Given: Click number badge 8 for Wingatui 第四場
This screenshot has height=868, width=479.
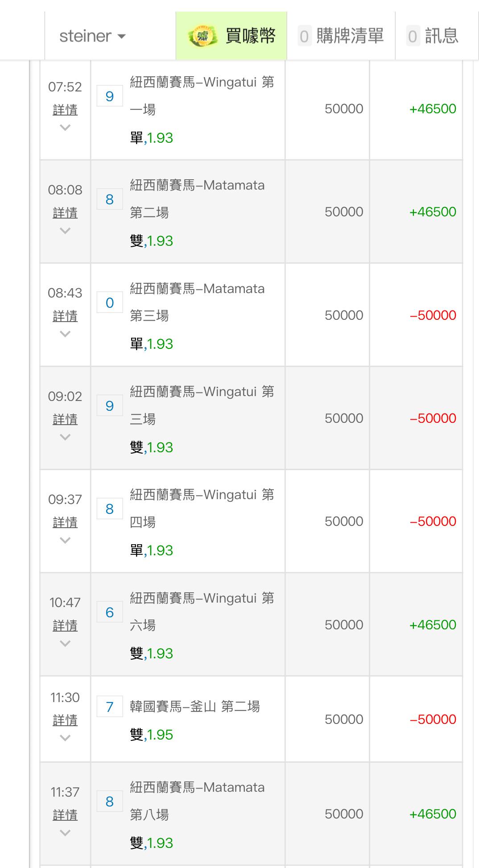Looking at the screenshot, I should coord(110,509).
